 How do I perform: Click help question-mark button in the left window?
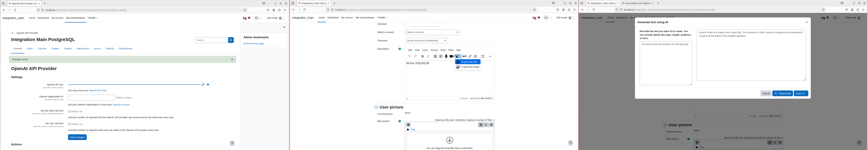coord(232,143)
